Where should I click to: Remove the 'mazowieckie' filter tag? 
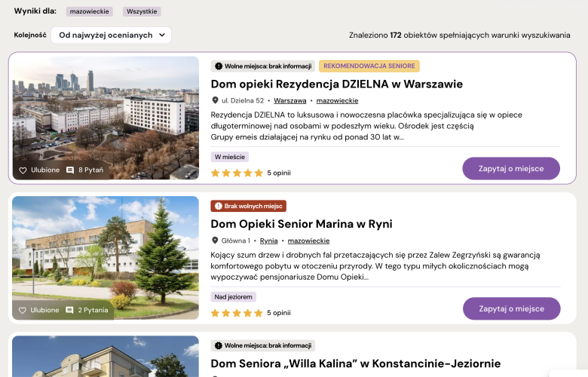[89, 11]
